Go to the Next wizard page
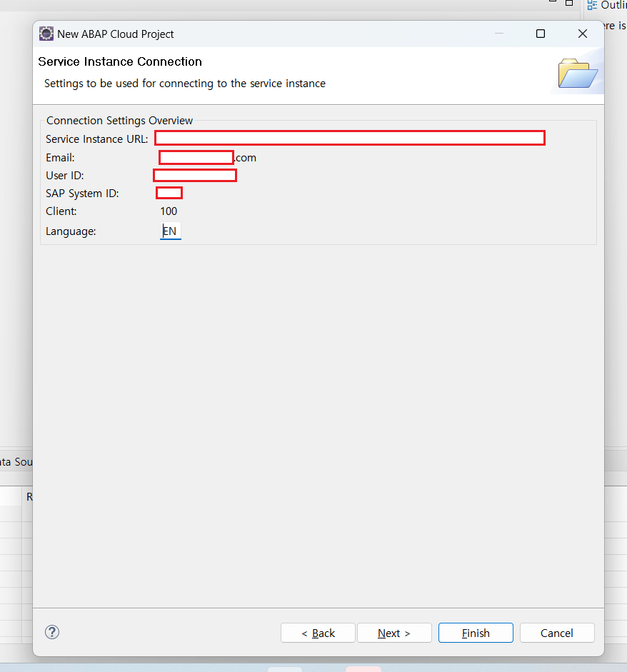 pos(394,633)
